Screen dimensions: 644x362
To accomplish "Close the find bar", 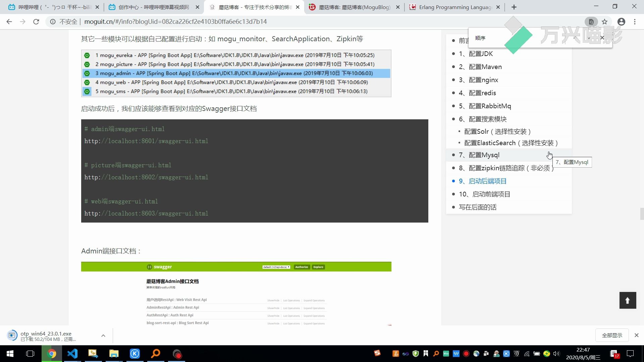I will click(x=602, y=38).
